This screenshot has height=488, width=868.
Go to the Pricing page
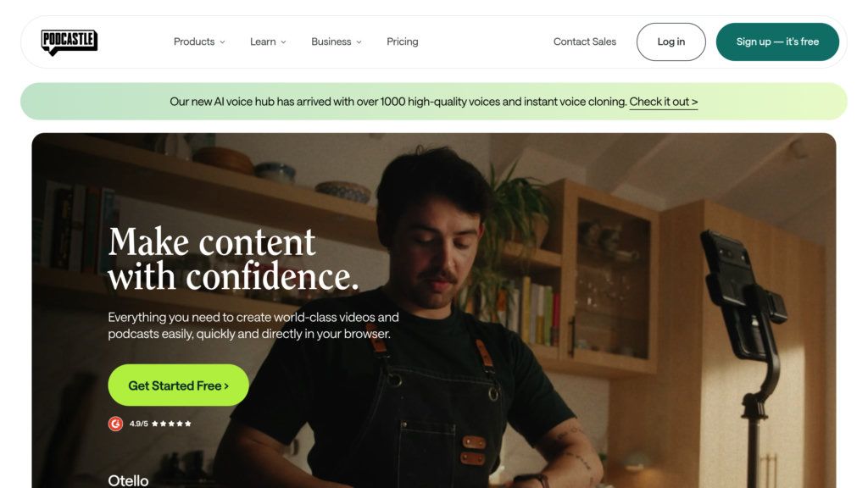click(403, 42)
